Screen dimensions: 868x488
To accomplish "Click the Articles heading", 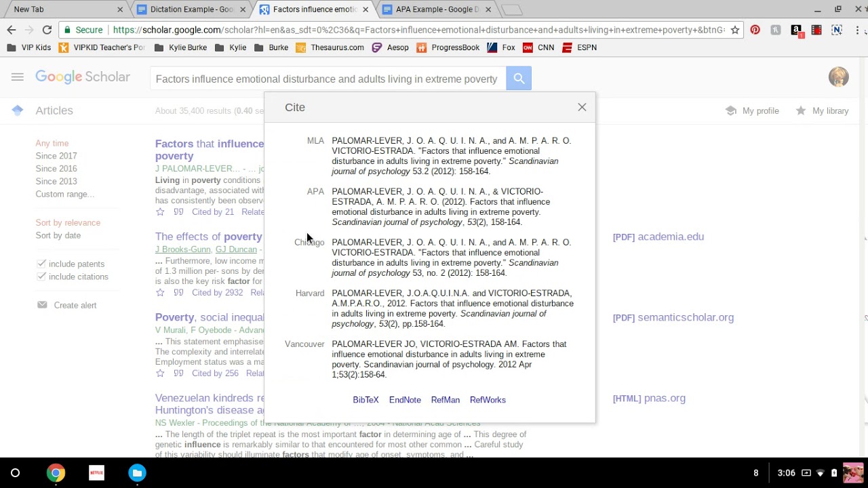I will click(54, 110).
